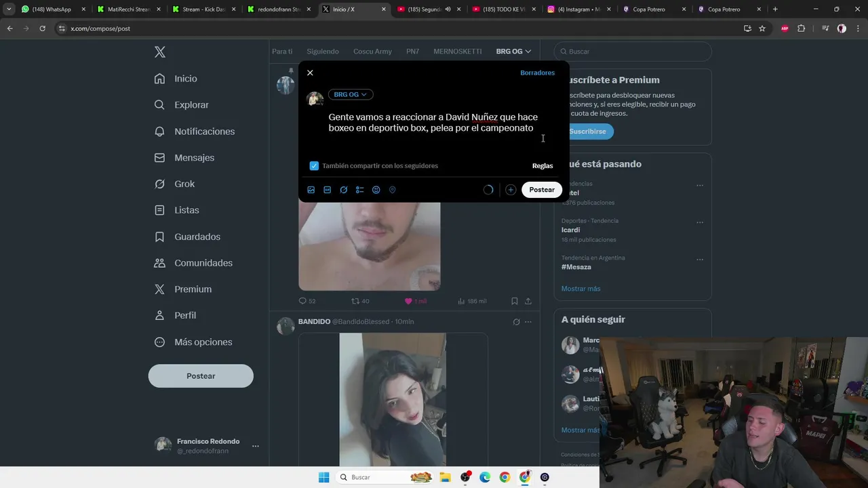Click the X logo in sidebar
The width and height of the screenshot is (868, 488).
point(160,52)
